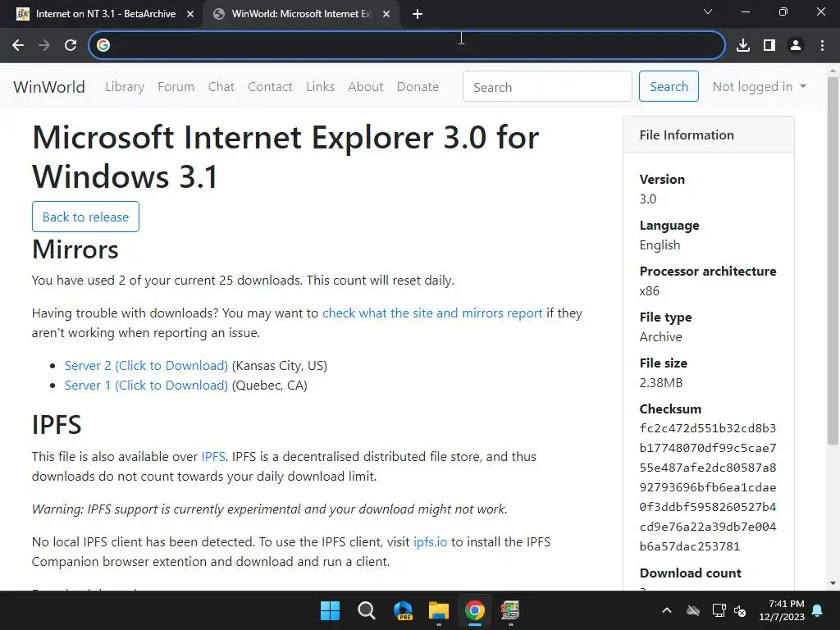Click the scrollbar up arrow
Image resolution: width=840 pixels, height=630 pixels.
tap(833, 71)
